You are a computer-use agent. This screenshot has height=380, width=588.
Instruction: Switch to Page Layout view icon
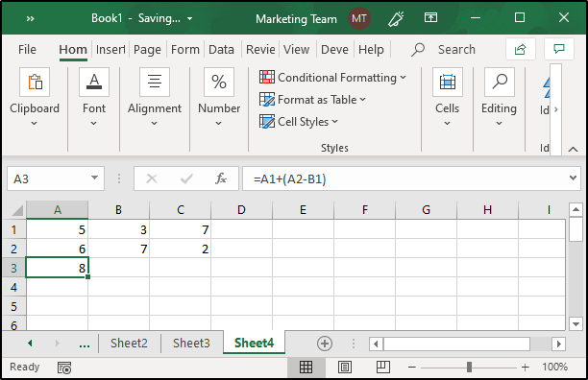coord(345,368)
